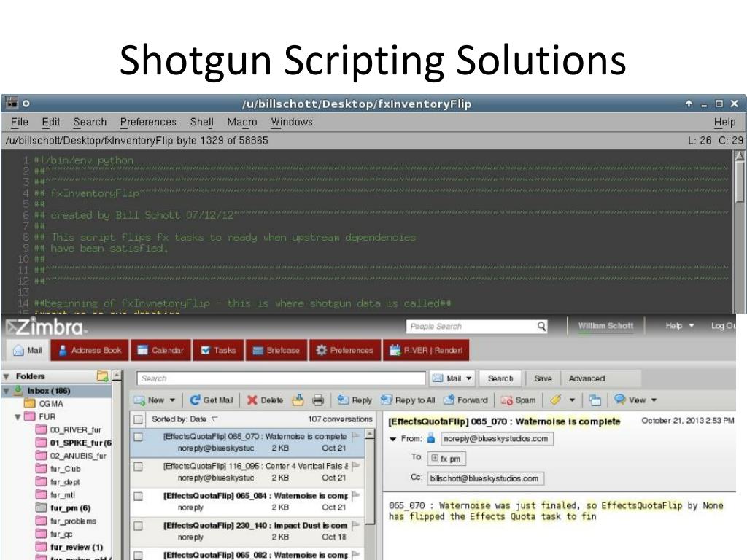Open the Search menu in the editor
747x560 pixels.
[x=90, y=122]
